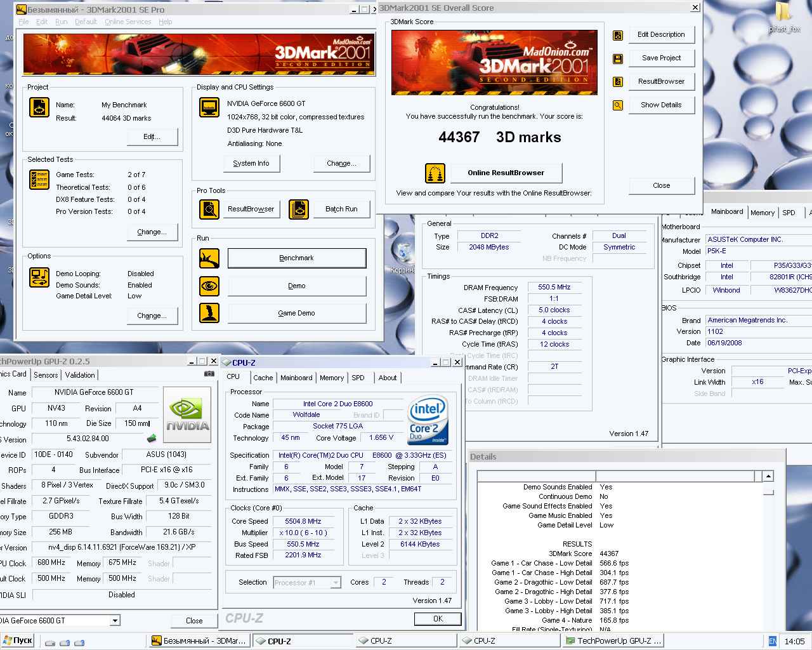This screenshot has height=650, width=812.
Task: Switch to the Sensors tab in GPU-Z
Action: pyautogui.click(x=46, y=375)
